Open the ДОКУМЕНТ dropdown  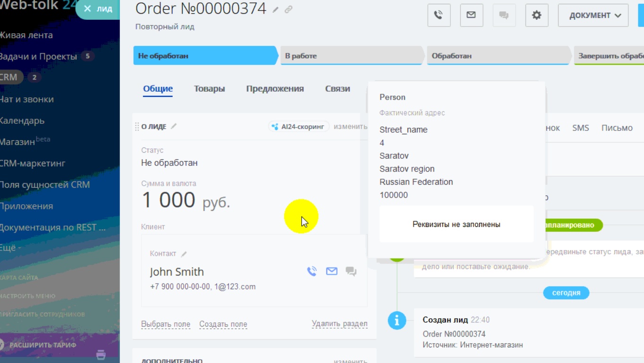593,15
